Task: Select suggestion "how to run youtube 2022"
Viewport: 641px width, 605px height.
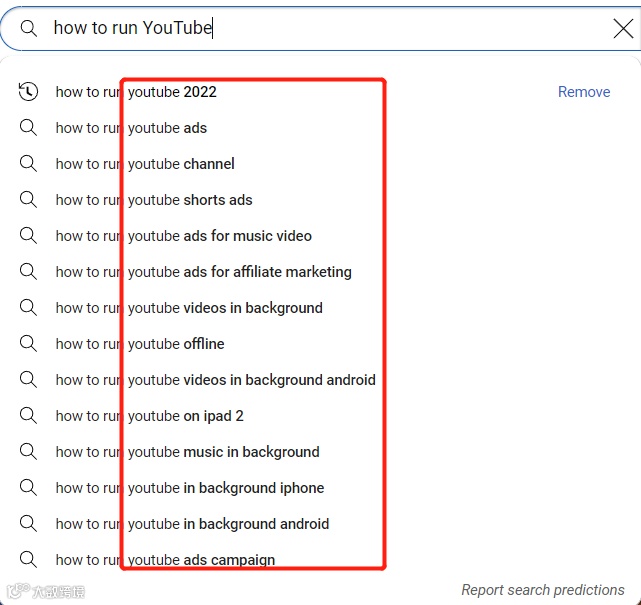Action: pyautogui.click(x=172, y=92)
